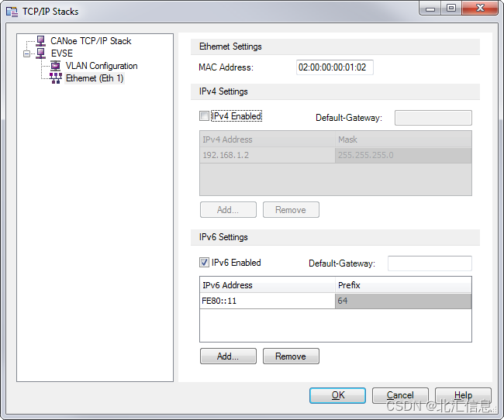Click the IPv4 Add... button

point(228,210)
